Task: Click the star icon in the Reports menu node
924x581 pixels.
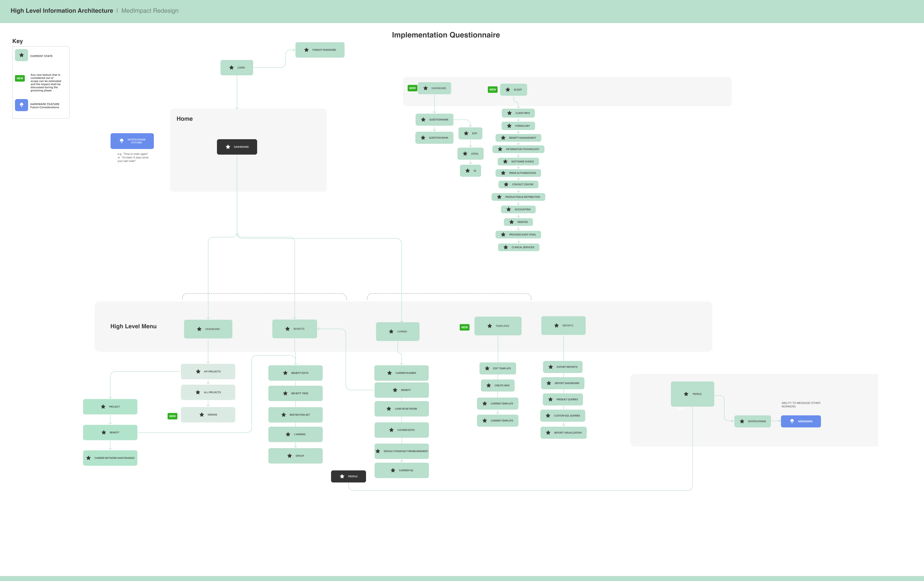Action: pos(556,326)
